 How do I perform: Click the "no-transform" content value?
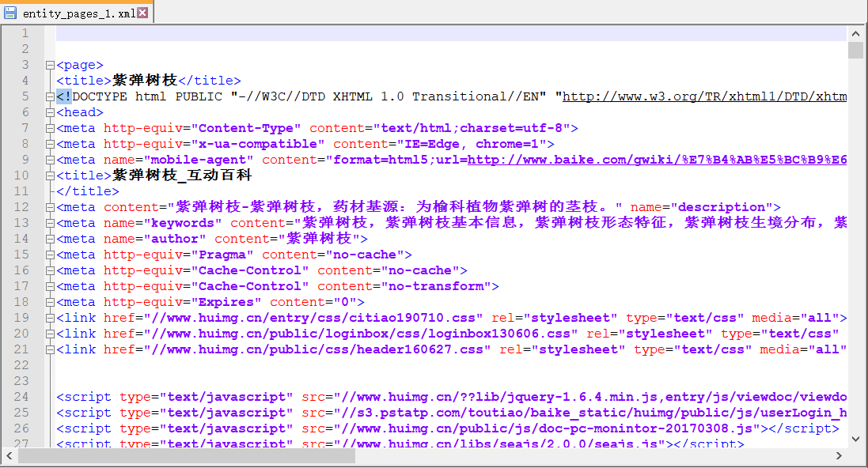click(436, 286)
